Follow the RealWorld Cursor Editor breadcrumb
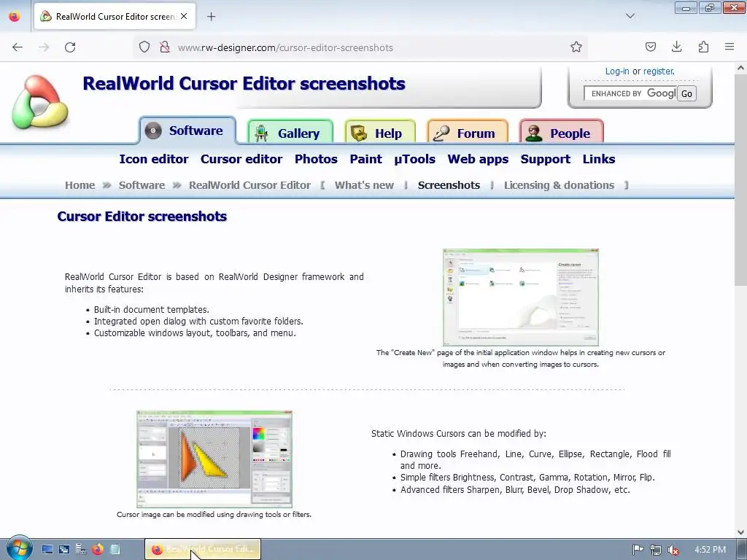The width and height of the screenshot is (747, 560). (249, 185)
